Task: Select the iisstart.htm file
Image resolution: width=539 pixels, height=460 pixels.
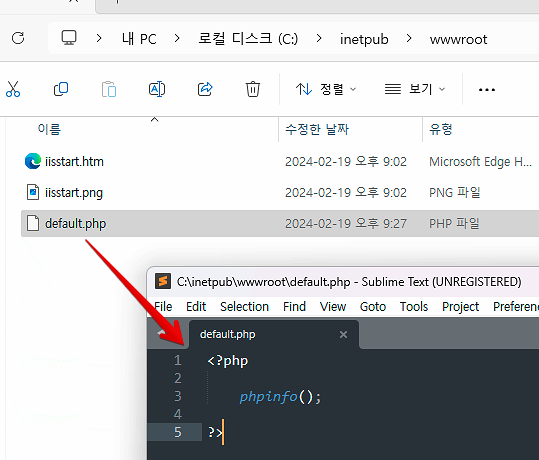Action: click(x=74, y=161)
